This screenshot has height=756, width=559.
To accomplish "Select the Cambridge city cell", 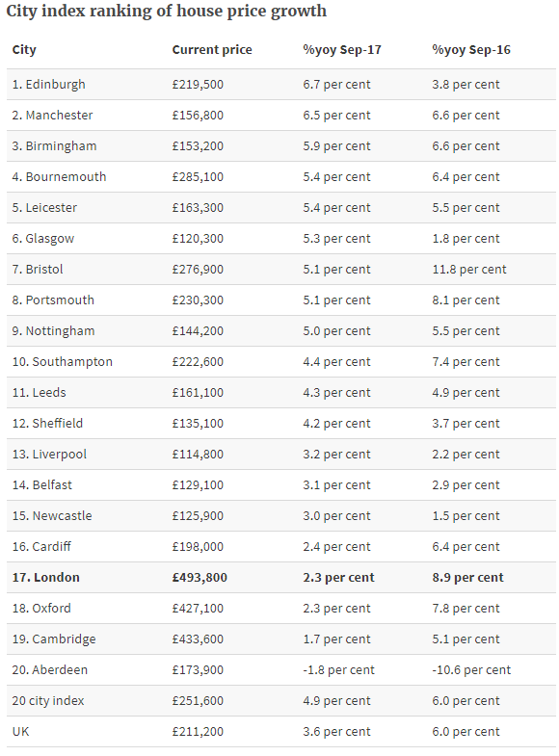I will click(54, 639).
